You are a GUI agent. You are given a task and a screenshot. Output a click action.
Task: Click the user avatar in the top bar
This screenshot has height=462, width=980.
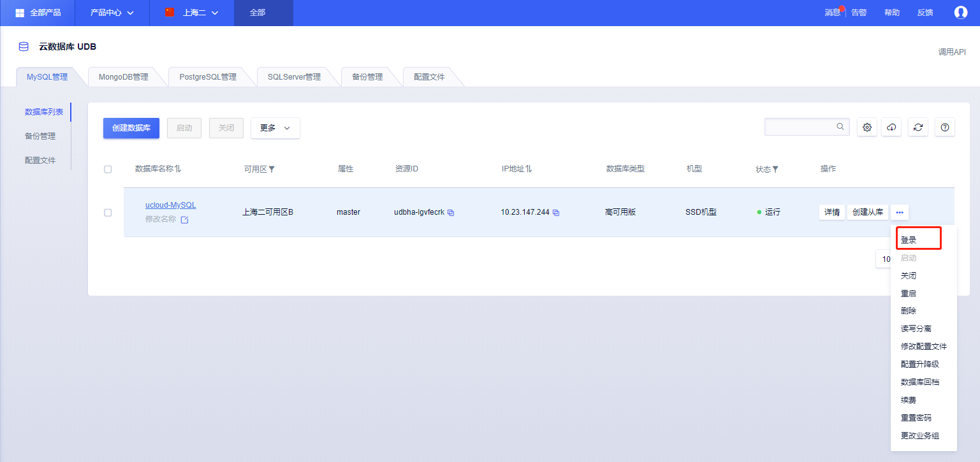(961, 13)
